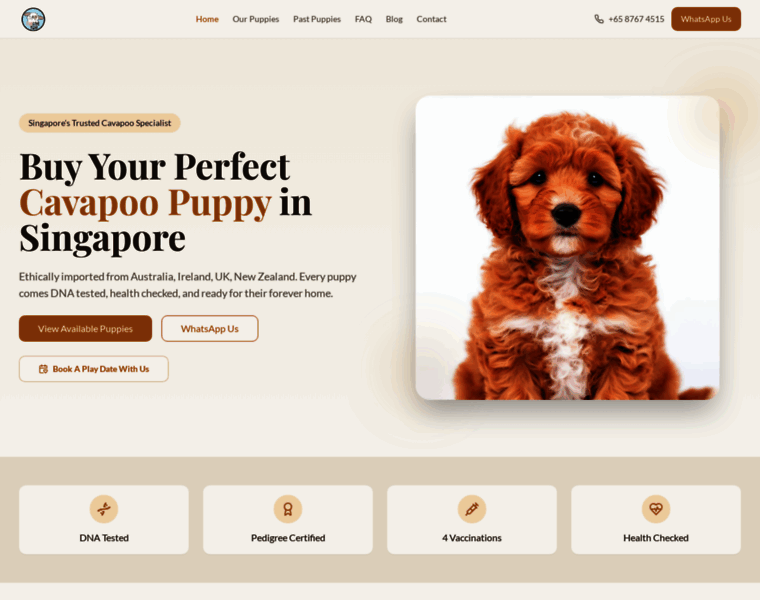Viewport: 760px width, 600px height.
Task: Open the Past Puppies page
Action: 317,19
